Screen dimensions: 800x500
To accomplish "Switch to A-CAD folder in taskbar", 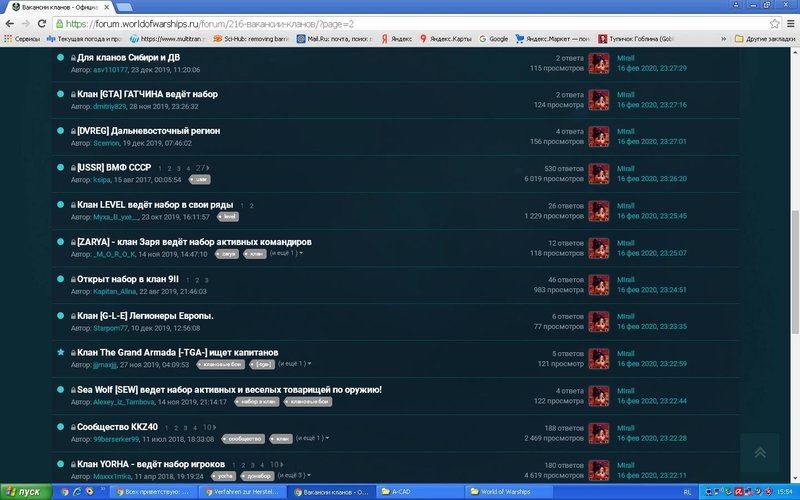I will tap(418, 492).
